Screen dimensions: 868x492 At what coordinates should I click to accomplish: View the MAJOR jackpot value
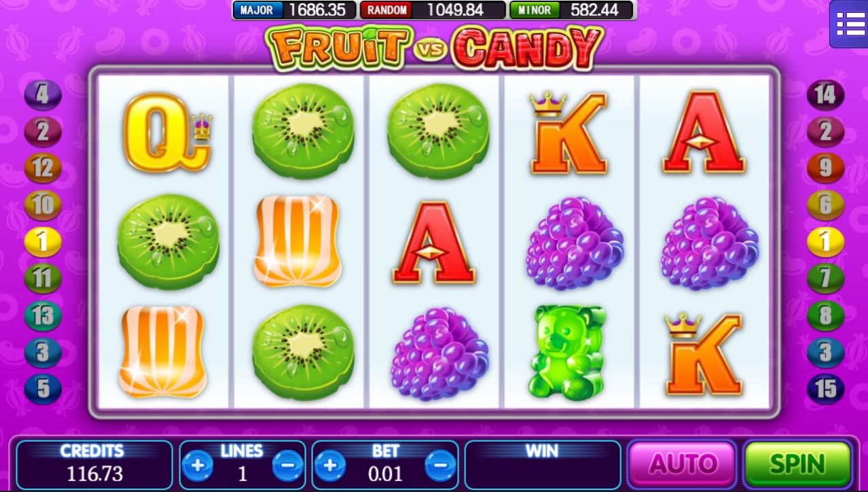pyautogui.click(x=295, y=10)
